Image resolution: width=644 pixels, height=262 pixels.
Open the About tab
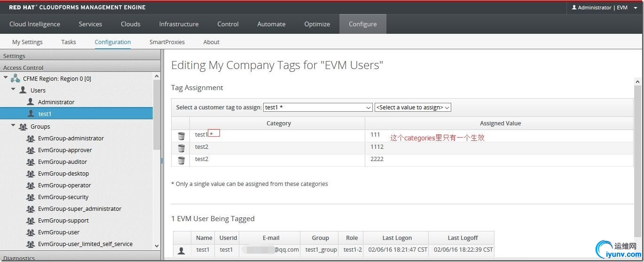point(212,42)
